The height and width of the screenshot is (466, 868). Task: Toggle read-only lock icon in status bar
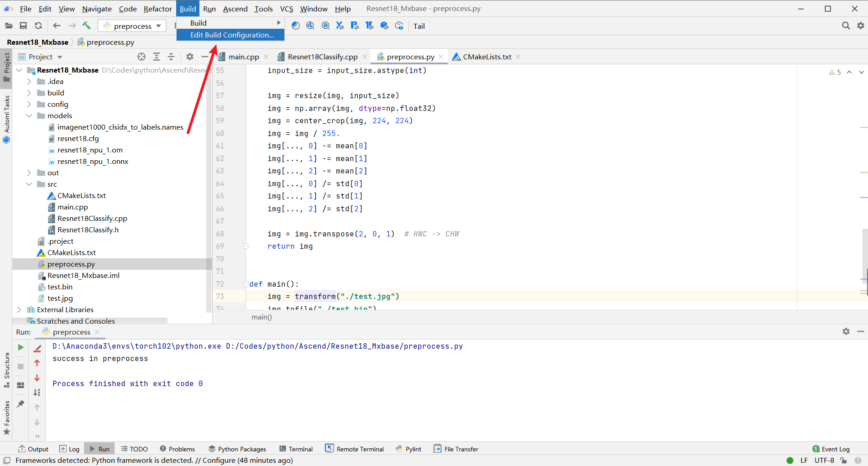point(843,460)
